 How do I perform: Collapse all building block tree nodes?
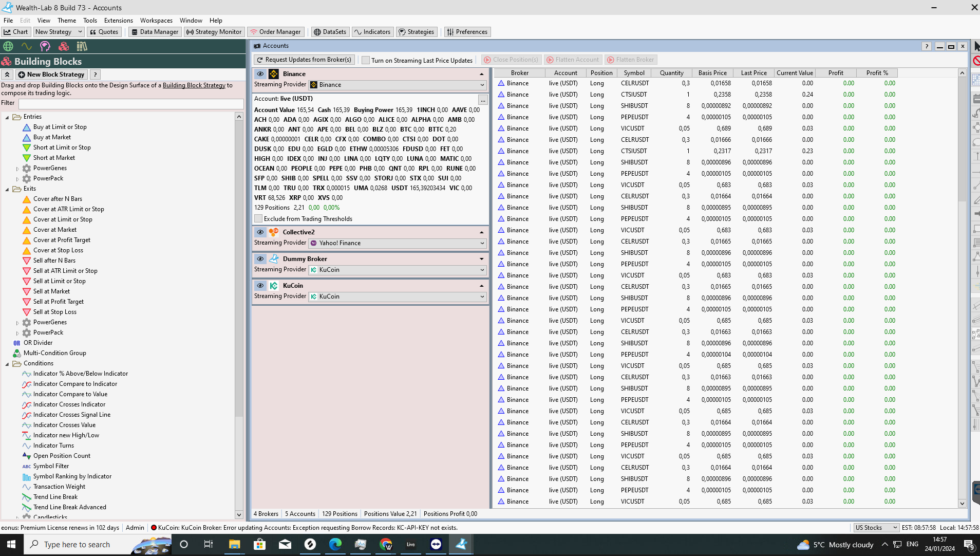[x=7, y=75]
